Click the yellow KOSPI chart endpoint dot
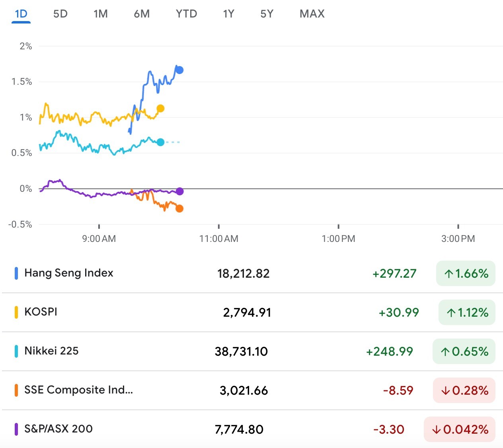Screen dimensions: 503x448 coord(160,108)
